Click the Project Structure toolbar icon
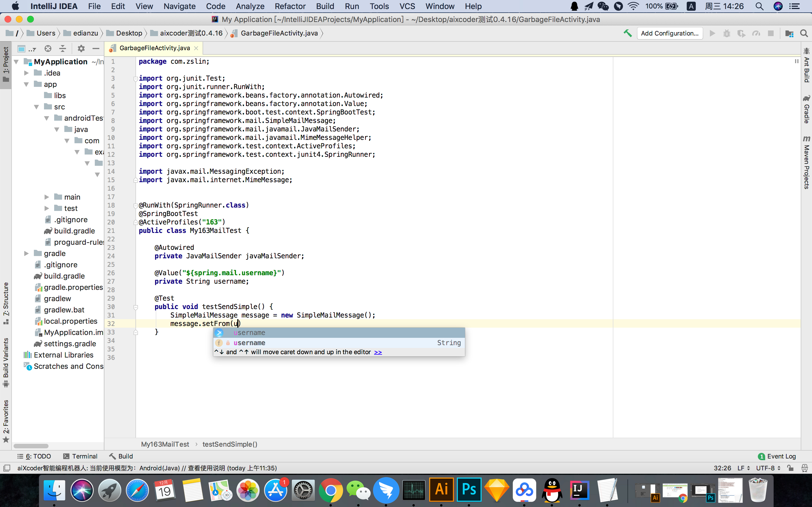This screenshot has height=507, width=812. click(x=789, y=33)
